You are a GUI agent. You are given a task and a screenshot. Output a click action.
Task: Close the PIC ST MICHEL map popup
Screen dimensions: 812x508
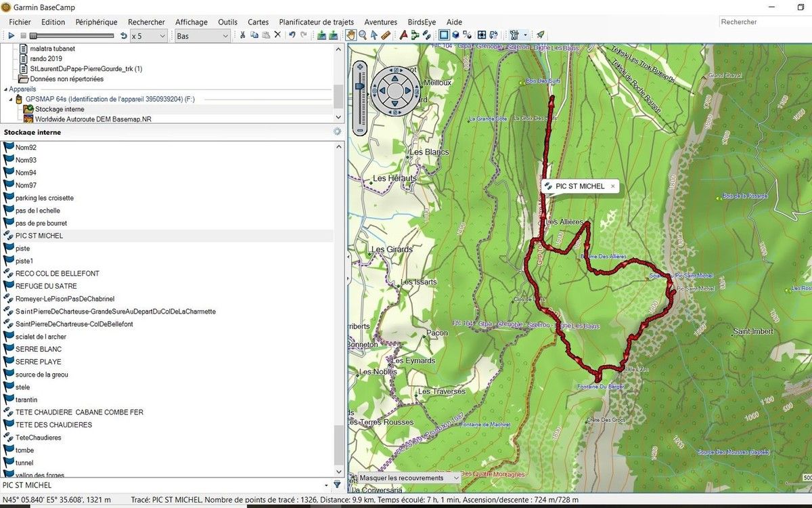point(612,186)
